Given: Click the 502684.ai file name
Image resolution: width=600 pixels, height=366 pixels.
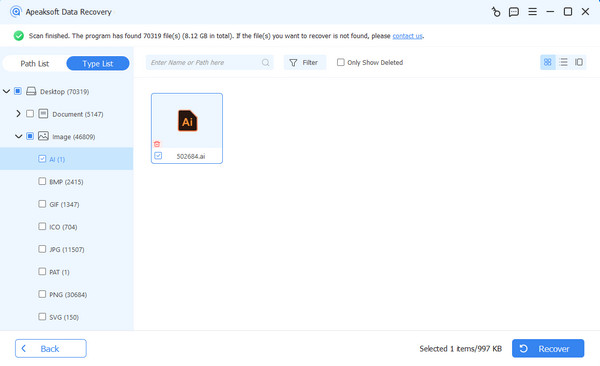Looking at the screenshot, I should pyautogui.click(x=191, y=156).
